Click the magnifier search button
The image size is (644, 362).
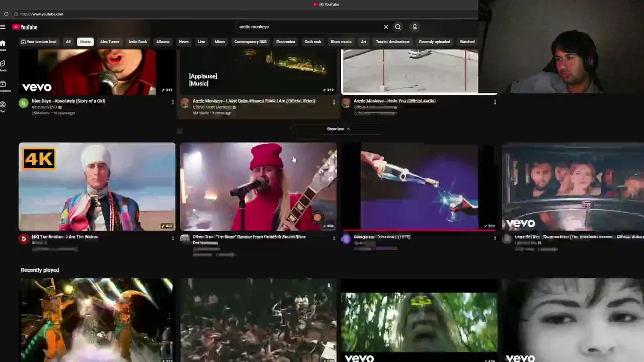tap(398, 27)
